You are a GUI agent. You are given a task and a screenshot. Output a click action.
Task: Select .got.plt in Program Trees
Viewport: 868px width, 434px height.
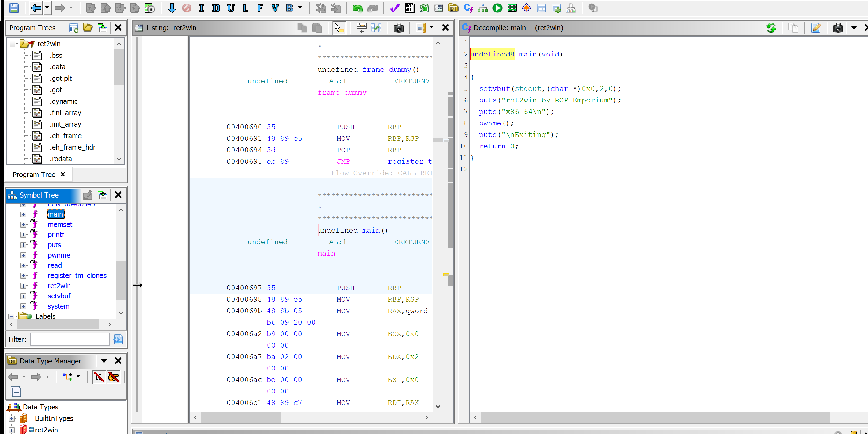click(61, 78)
